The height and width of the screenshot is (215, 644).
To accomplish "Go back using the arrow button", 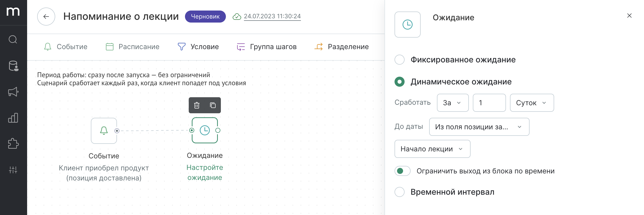I will 46,17.
